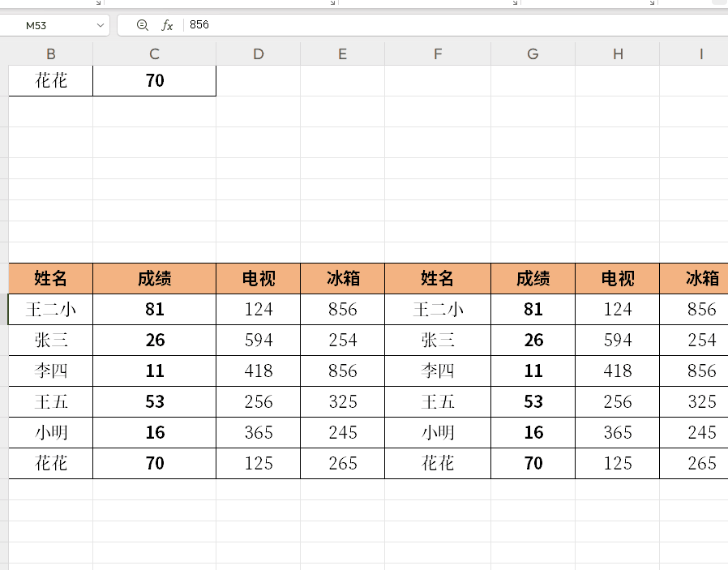The height and width of the screenshot is (570, 728).
Task: Click 王二小 in column F
Action: [x=438, y=309]
